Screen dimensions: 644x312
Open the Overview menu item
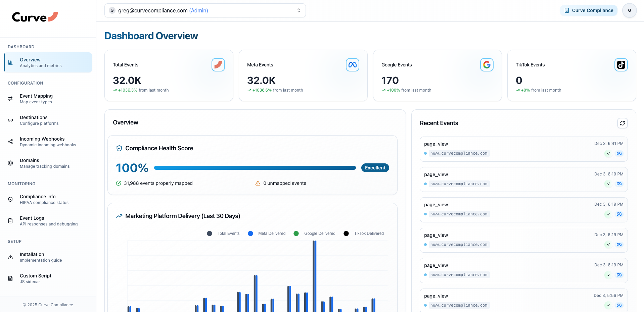[48, 62]
